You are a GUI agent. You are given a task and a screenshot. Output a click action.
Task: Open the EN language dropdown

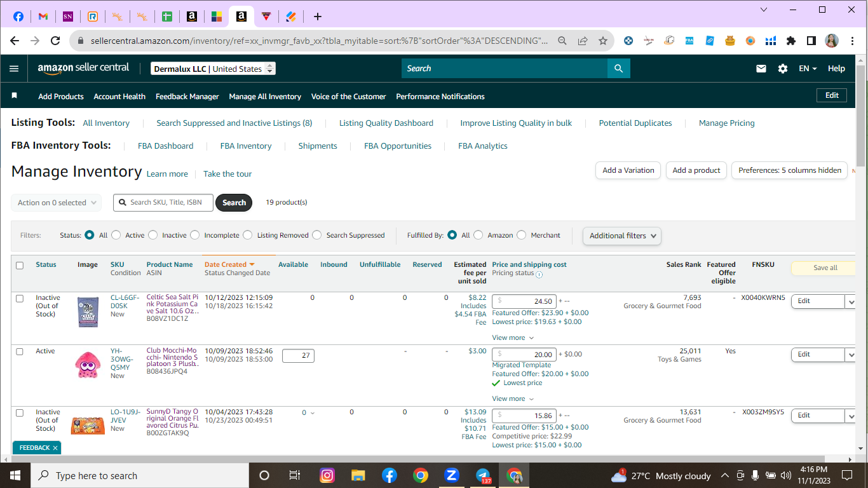pyautogui.click(x=808, y=69)
